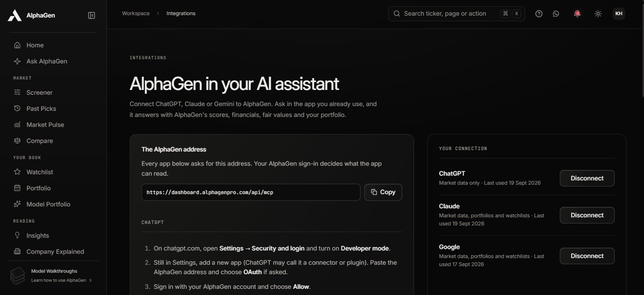Disconnect the ChatGPT connection
Screen dimensions: 644x295
point(587,179)
